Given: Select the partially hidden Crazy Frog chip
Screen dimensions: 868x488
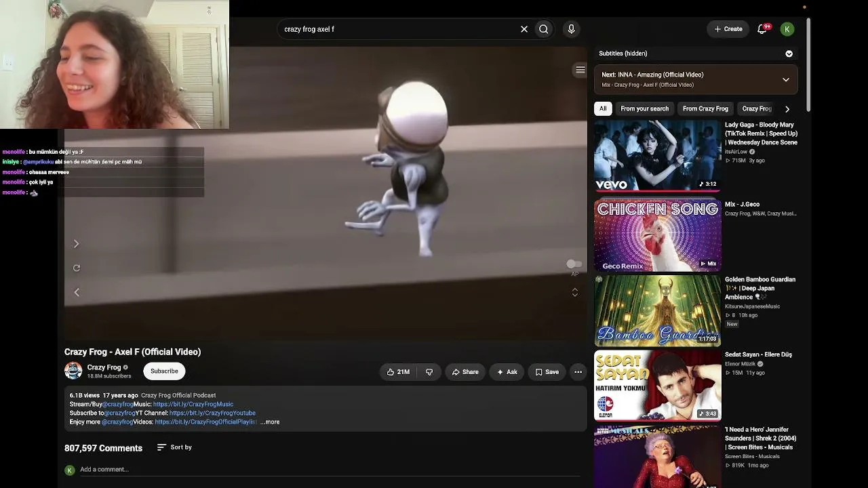Looking at the screenshot, I should (x=756, y=108).
